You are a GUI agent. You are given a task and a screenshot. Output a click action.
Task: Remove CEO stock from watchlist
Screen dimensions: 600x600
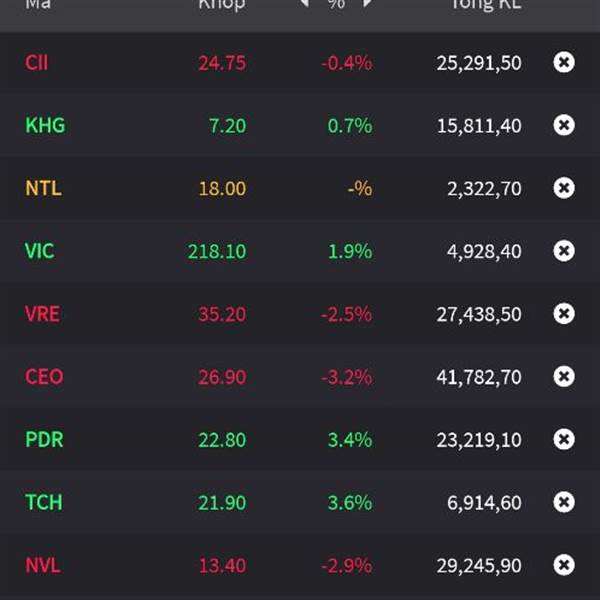click(x=564, y=377)
